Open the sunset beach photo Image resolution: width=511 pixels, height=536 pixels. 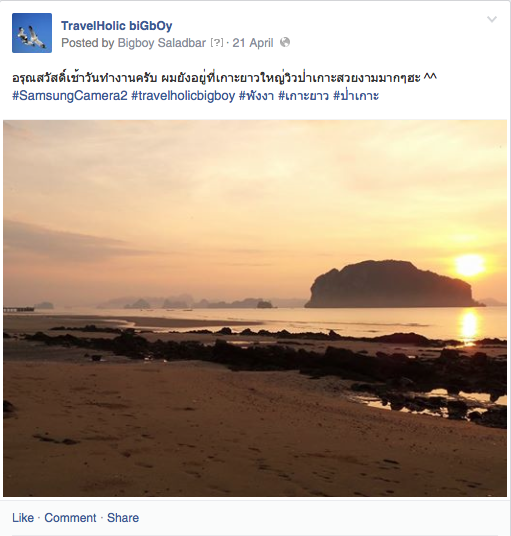[x=255, y=308]
